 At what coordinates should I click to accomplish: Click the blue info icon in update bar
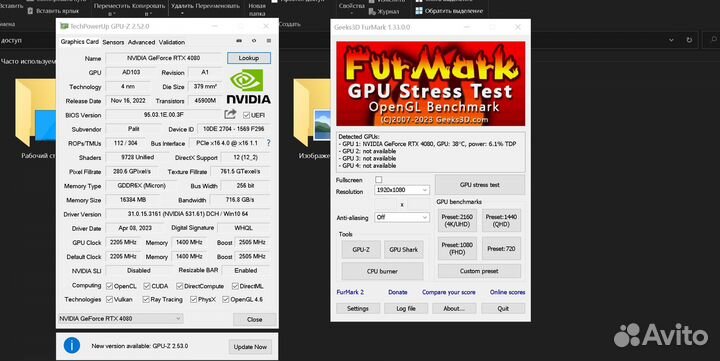click(x=72, y=345)
